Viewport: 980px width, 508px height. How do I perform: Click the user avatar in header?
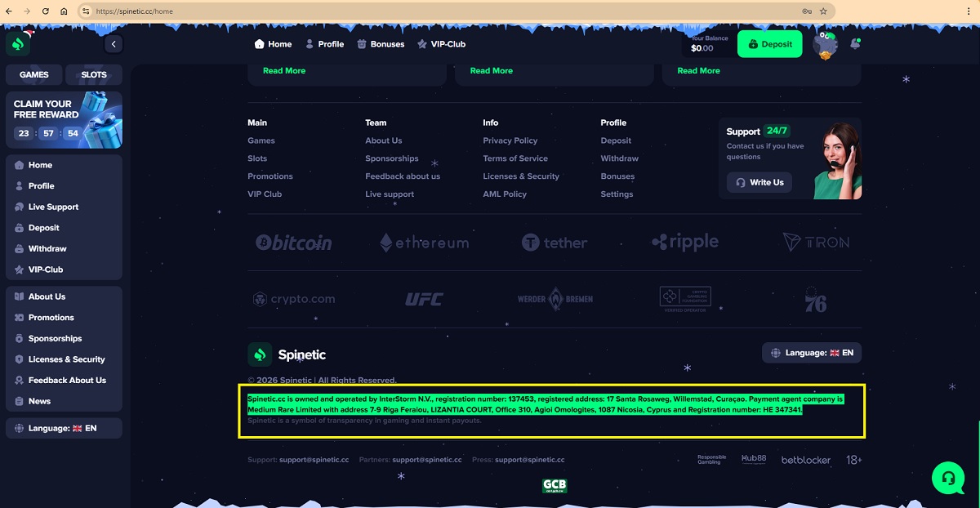[x=825, y=44]
